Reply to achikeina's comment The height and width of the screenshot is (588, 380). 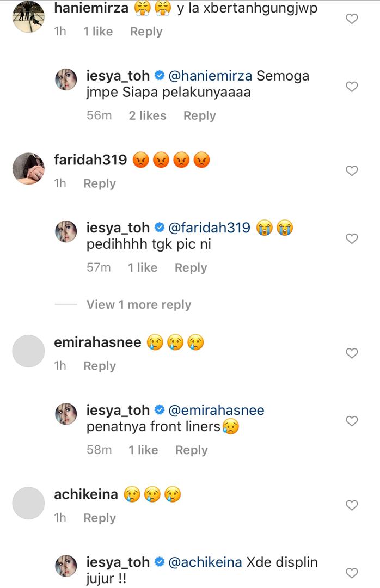(99, 518)
